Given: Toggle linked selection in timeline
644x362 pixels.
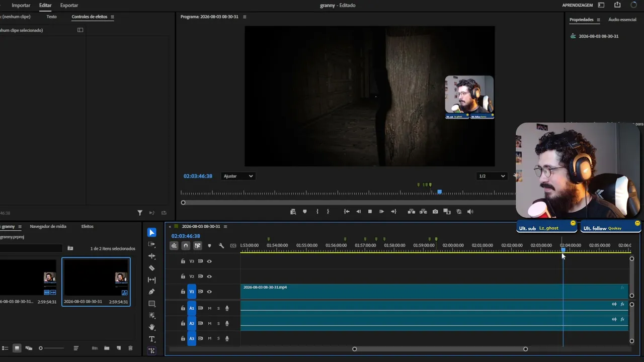Looking at the screenshot, I should tap(197, 246).
